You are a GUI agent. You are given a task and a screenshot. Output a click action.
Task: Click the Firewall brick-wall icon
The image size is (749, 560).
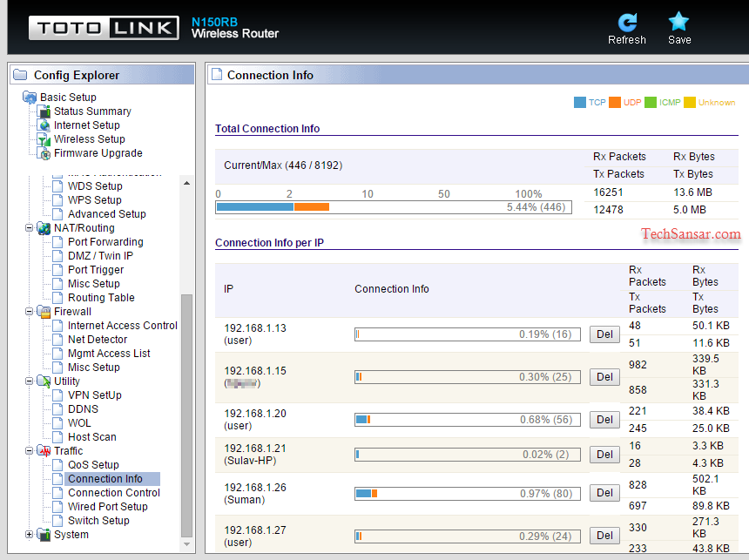(44, 311)
